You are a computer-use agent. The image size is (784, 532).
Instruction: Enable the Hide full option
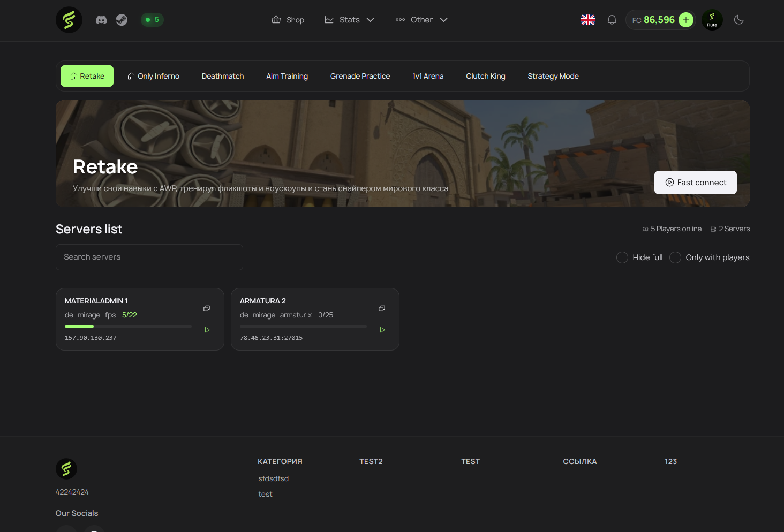tap(622, 257)
